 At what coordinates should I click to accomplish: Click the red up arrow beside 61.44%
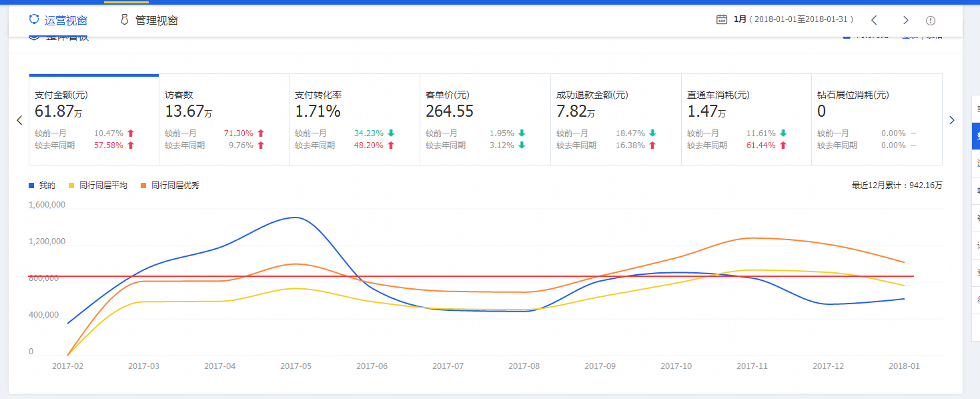click(x=783, y=145)
